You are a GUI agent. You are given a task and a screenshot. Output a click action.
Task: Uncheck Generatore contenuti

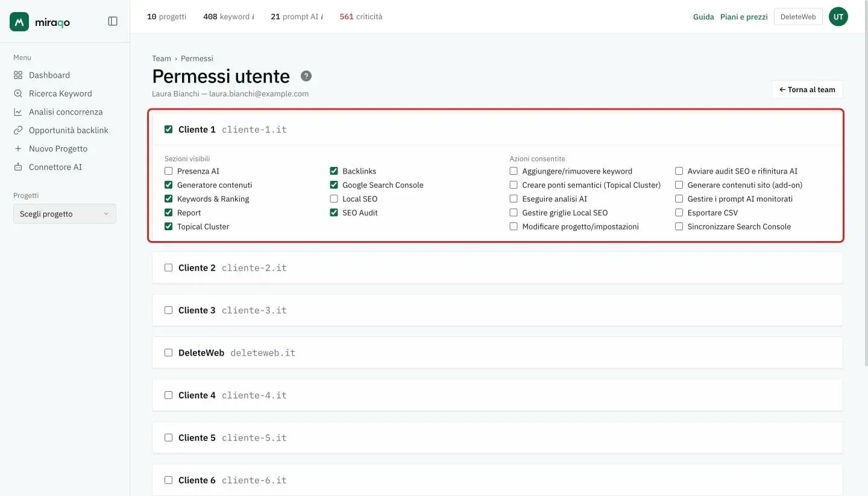coord(169,185)
